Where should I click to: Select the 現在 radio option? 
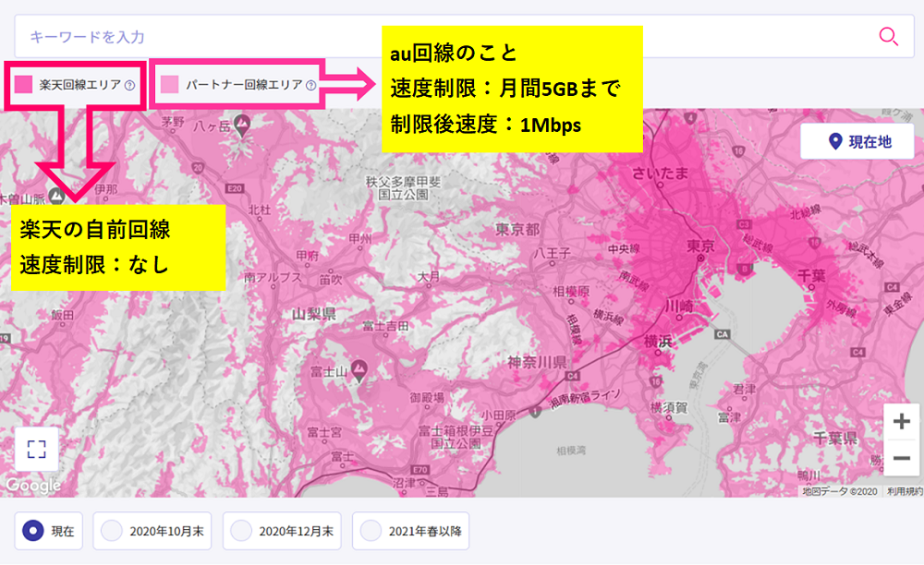pos(48,531)
